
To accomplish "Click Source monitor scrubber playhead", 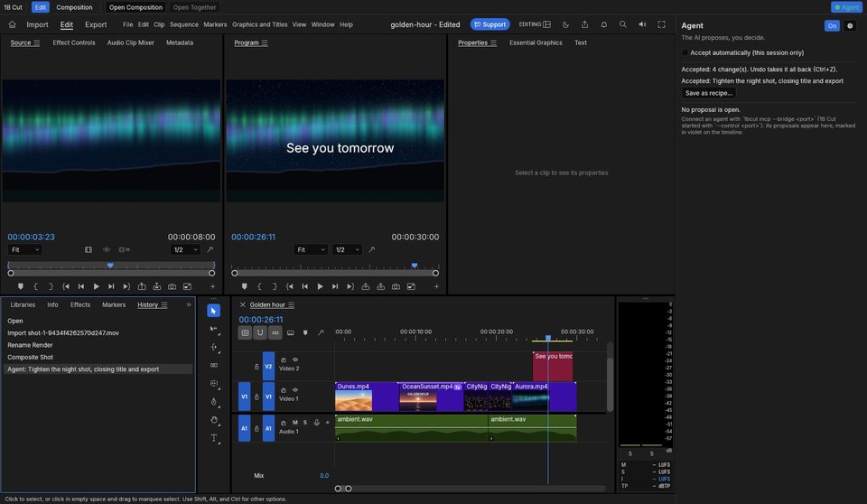I will point(110,266).
